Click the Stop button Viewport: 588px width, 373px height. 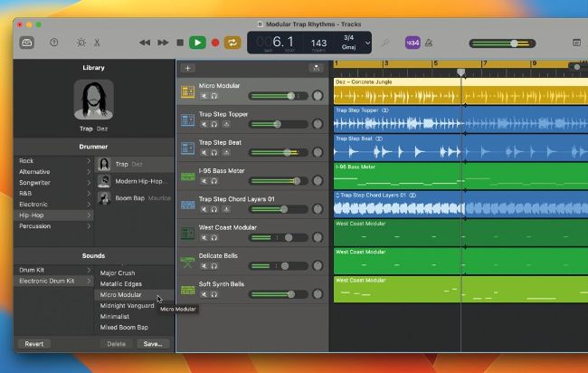click(180, 43)
